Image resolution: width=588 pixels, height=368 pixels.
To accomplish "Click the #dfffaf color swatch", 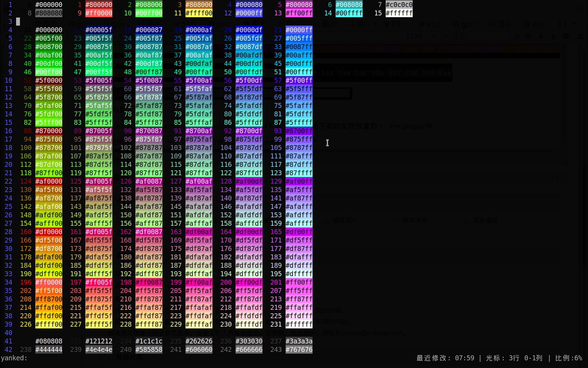I will click(x=199, y=274).
